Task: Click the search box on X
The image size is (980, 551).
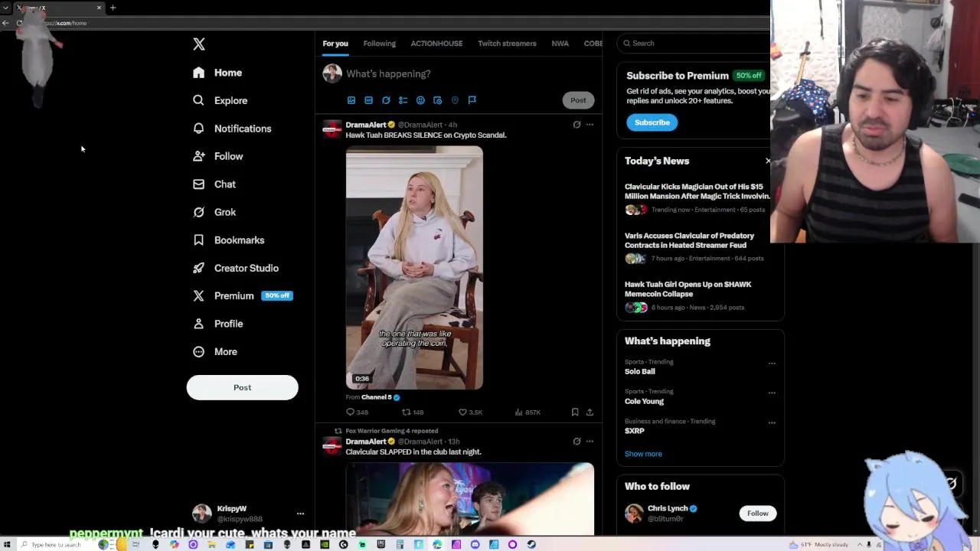Action: pyautogui.click(x=695, y=44)
